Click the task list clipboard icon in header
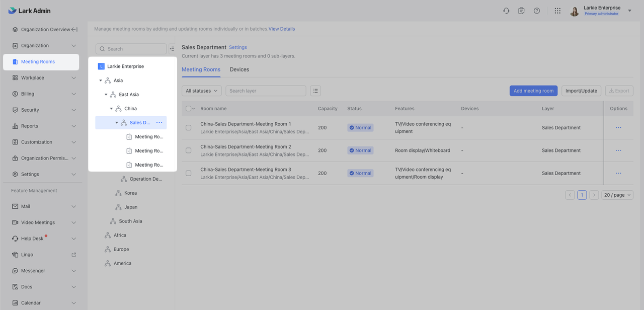 point(522,11)
